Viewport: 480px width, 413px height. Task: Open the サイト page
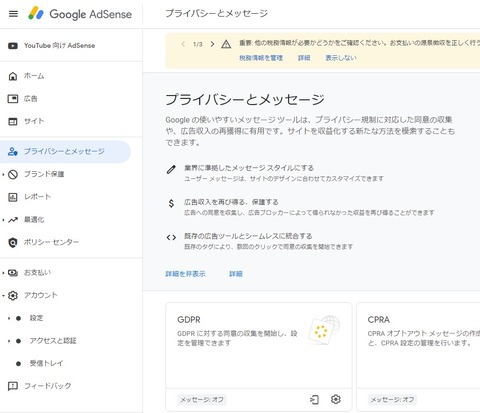(x=34, y=121)
